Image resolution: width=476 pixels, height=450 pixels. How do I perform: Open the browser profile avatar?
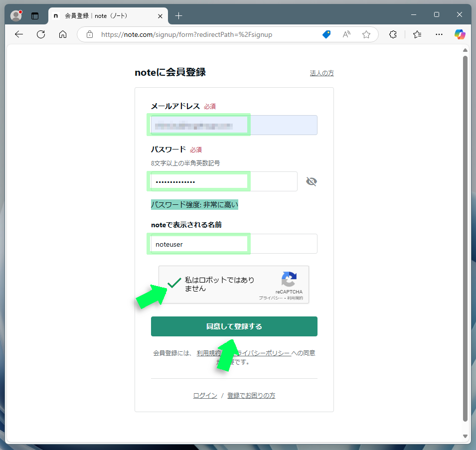pos(16,16)
